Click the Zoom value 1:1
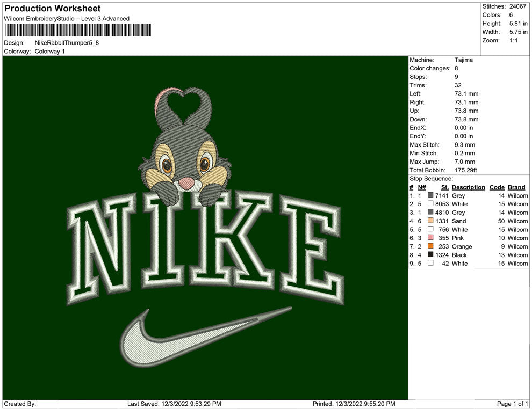The height and width of the screenshot is (409, 532). (x=513, y=40)
